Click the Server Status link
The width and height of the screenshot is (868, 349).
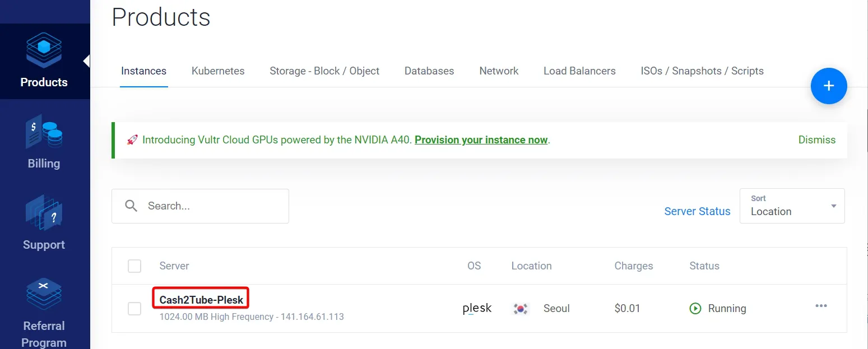click(x=697, y=211)
